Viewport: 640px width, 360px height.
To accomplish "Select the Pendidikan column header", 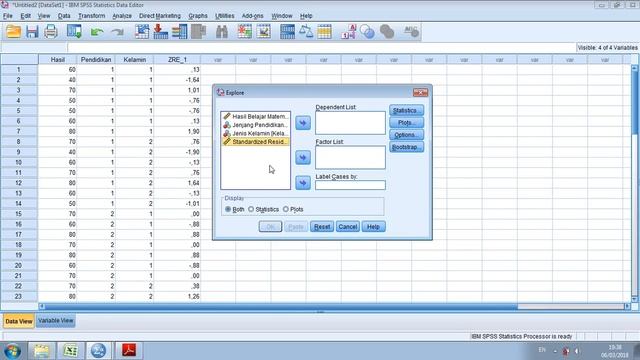I will tap(96, 60).
